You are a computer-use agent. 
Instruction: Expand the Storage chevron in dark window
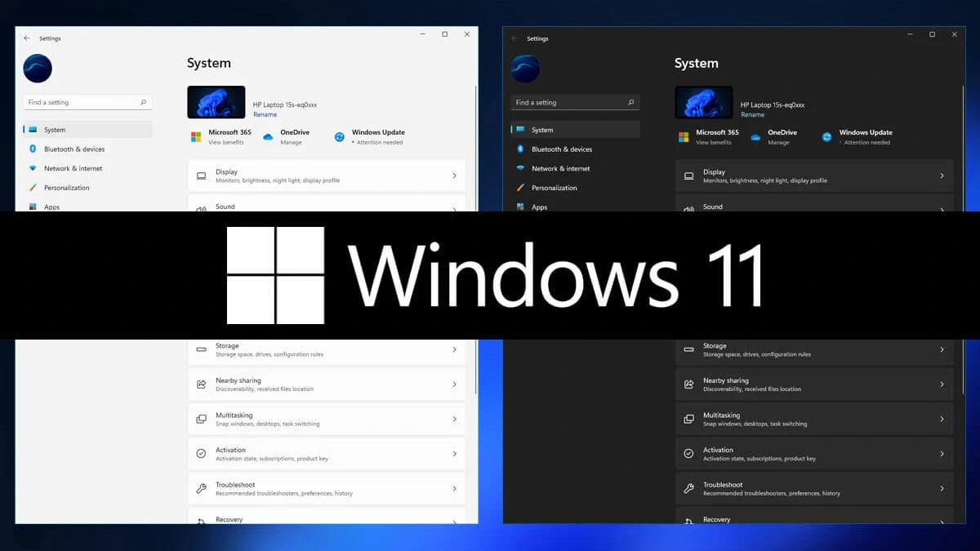point(942,349)
